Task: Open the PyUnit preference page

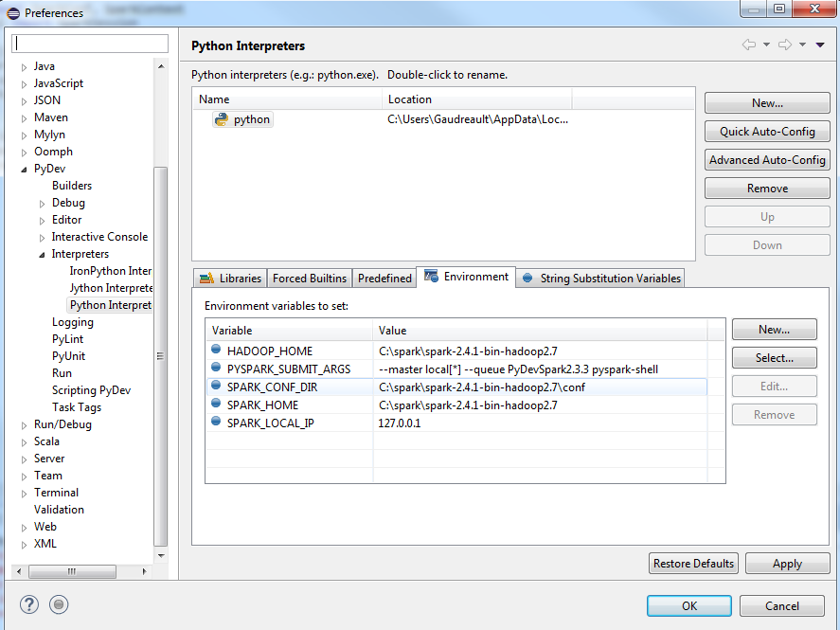Action: (68, 356)
